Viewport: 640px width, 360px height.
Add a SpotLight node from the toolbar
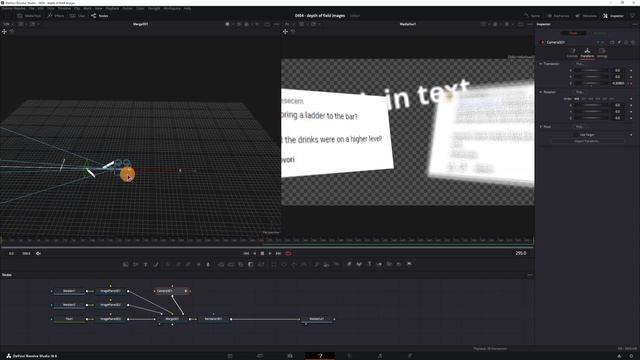tap(399, 264)
